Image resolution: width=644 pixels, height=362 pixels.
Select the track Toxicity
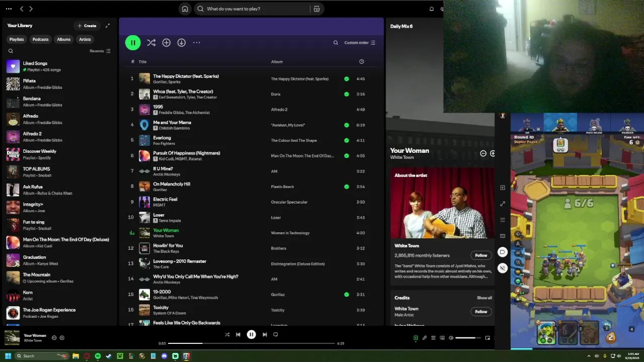[251, 310]
